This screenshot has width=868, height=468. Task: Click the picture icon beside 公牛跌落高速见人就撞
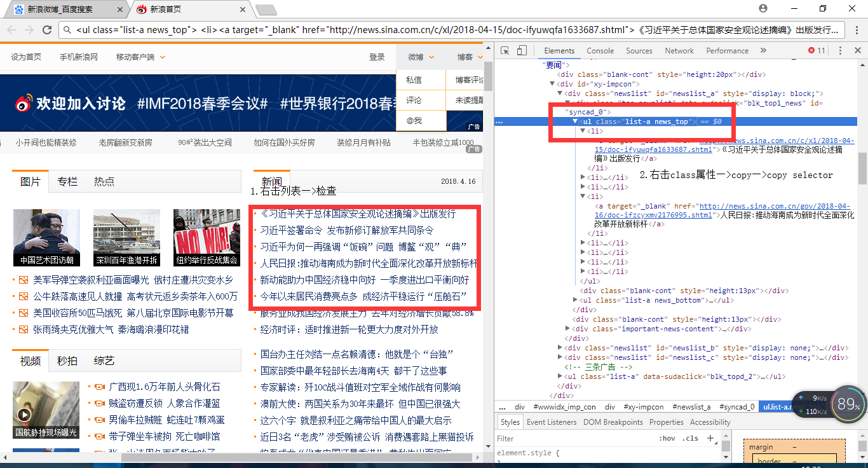pyautogui.click(x=24, y=296)
